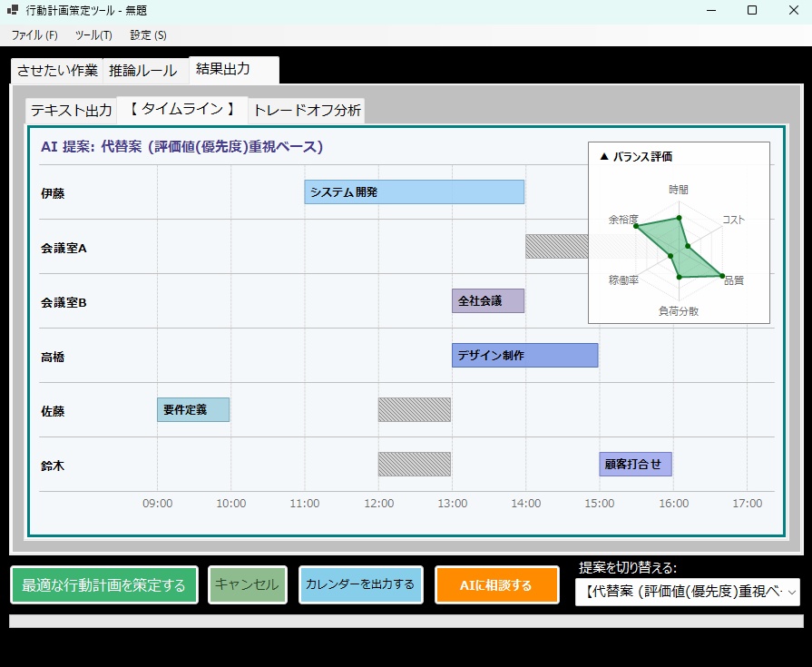Click the AI 提案 heading text

[x=181, y=146]
